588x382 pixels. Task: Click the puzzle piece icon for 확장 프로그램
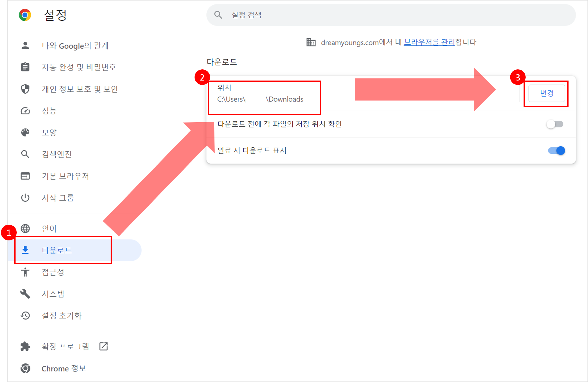25,346
